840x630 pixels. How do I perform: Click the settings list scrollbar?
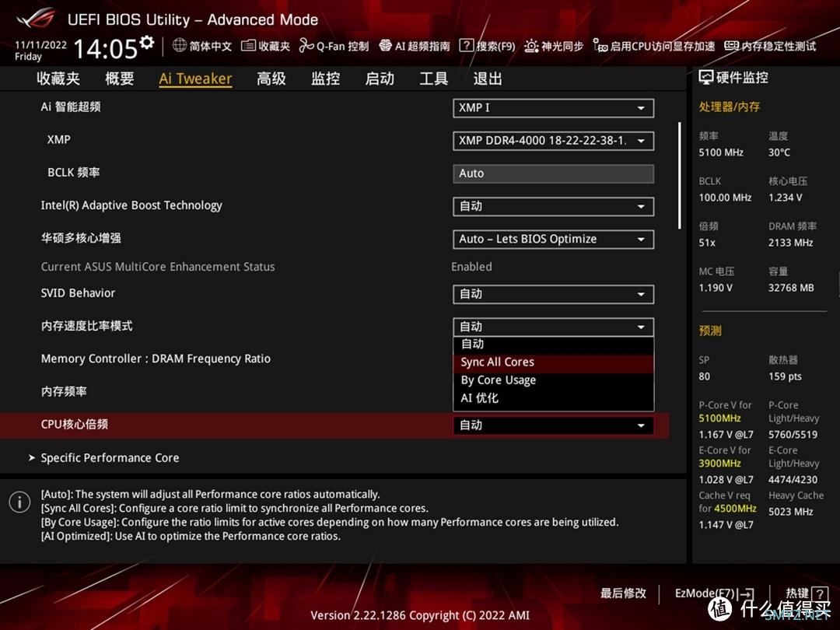tap(679, 176)
